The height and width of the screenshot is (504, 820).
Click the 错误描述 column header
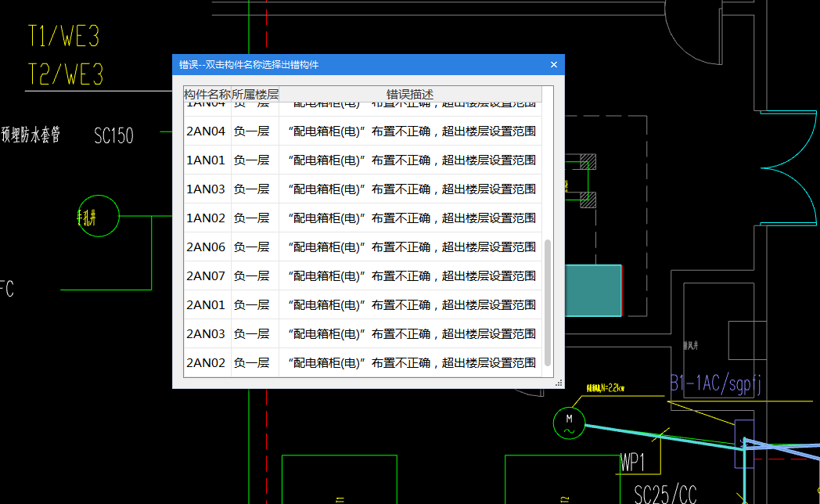(410, 94)
